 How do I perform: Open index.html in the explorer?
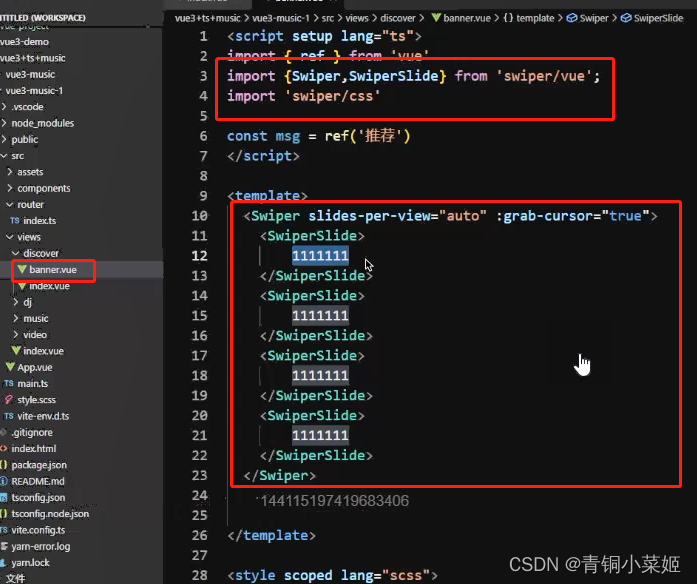point(34,449)
